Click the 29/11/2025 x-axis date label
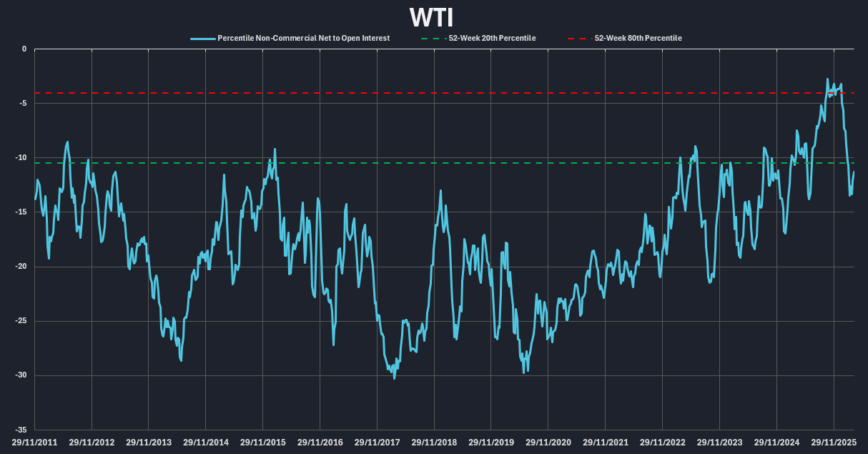This screenshot has height=454, width=868. [834, 443]
